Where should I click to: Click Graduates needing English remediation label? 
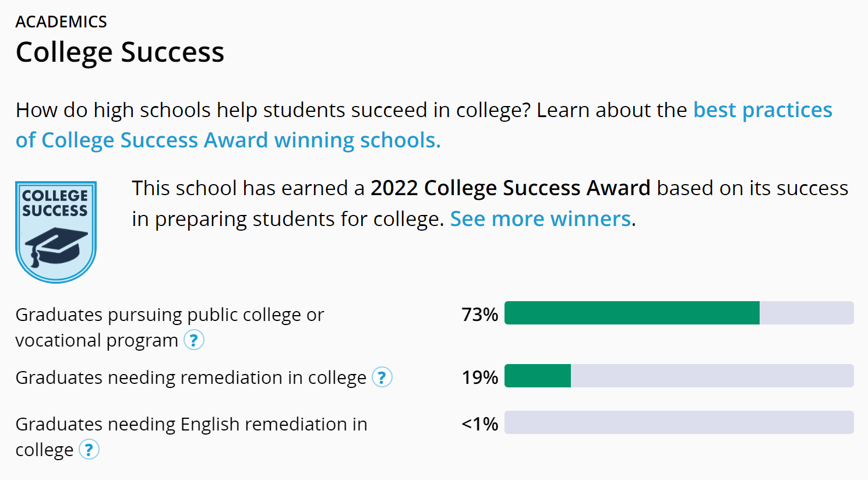coord(191,424)
